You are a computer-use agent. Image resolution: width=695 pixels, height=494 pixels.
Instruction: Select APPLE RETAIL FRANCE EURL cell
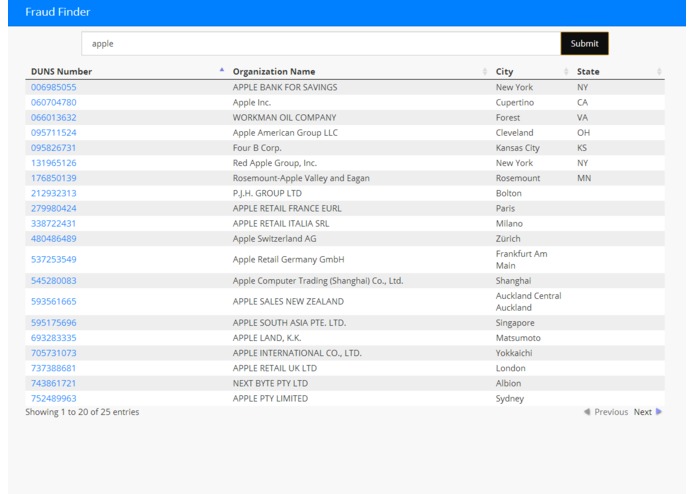tap(287, 208)
